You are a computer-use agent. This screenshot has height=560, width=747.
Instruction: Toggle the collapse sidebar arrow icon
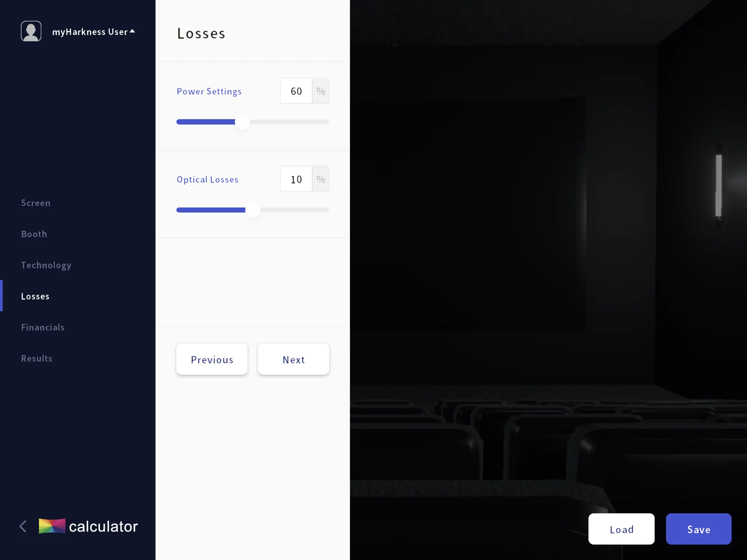pos(23,526)
